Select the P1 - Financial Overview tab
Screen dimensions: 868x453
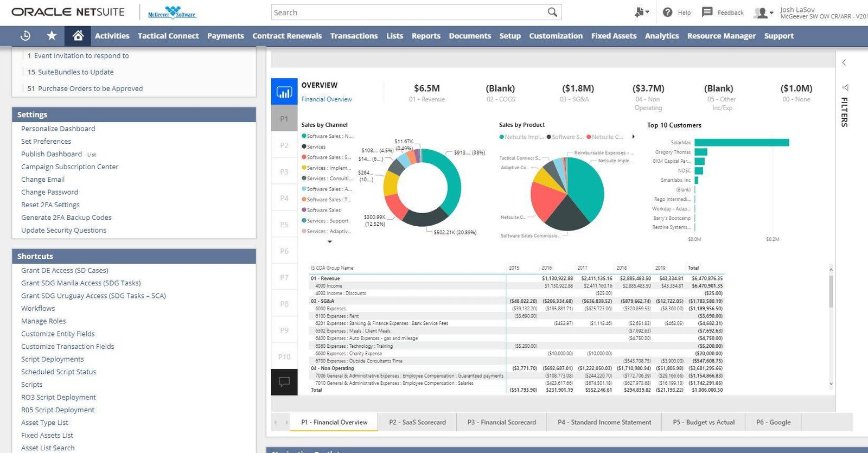pos(334,422)
